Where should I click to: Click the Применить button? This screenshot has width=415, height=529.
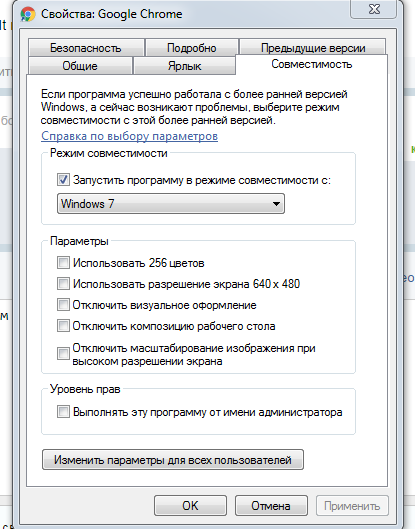352,505
